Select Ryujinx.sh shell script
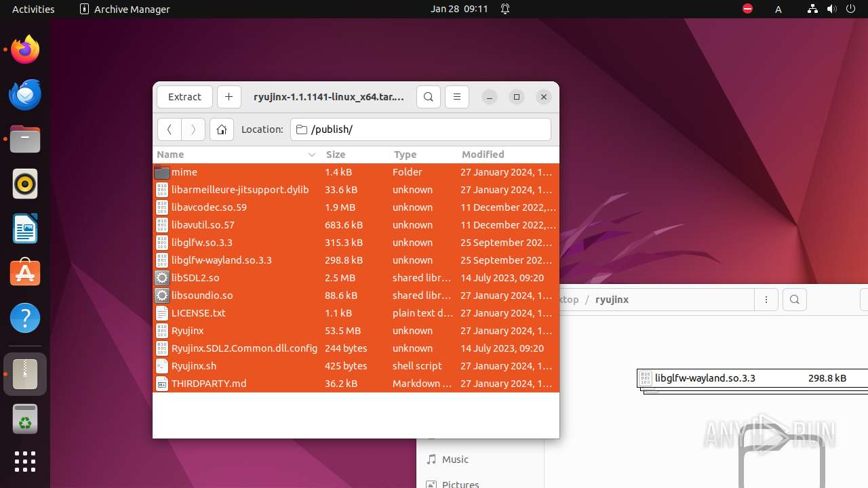This screenshot has width=868, height=488. point(356,366)
